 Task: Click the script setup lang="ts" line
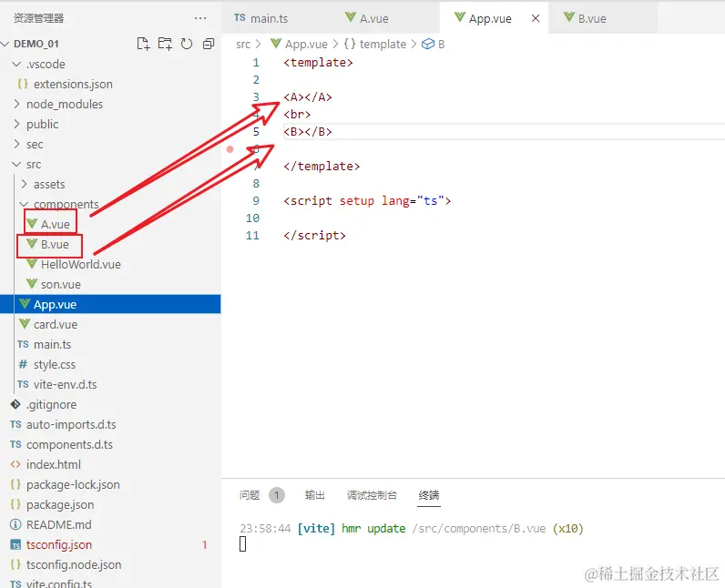click(367, 201)
